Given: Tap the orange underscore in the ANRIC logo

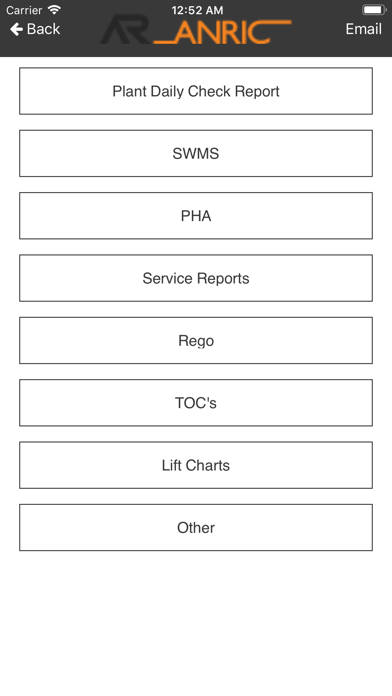Looking at the screenshot, I should tap(163, 42).
